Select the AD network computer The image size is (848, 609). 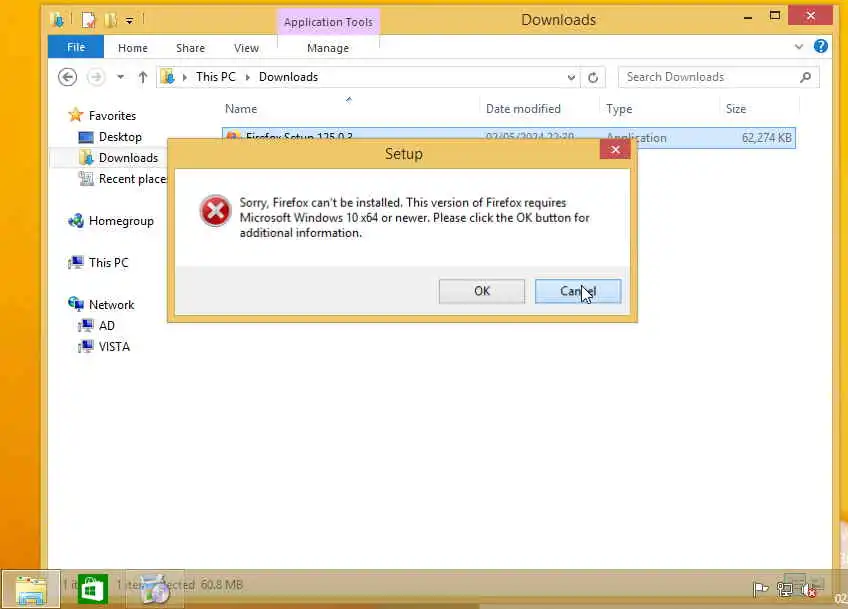click(x=107, y=326)
